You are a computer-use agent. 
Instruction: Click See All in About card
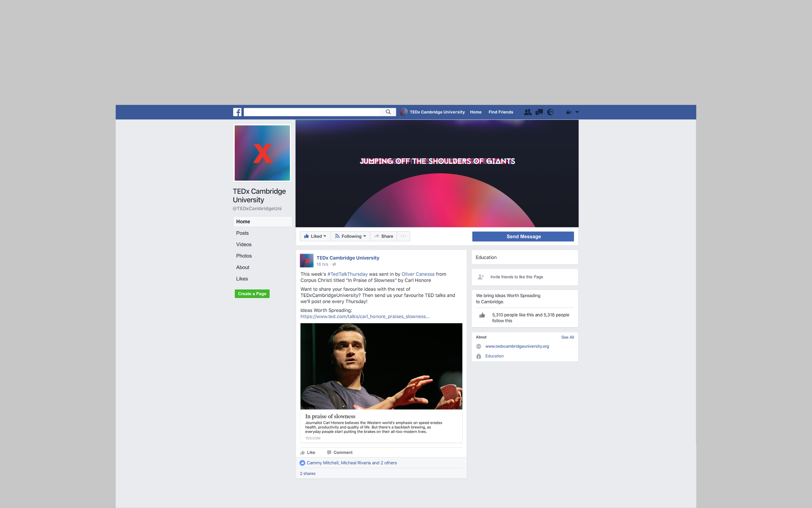coord(567,337)
